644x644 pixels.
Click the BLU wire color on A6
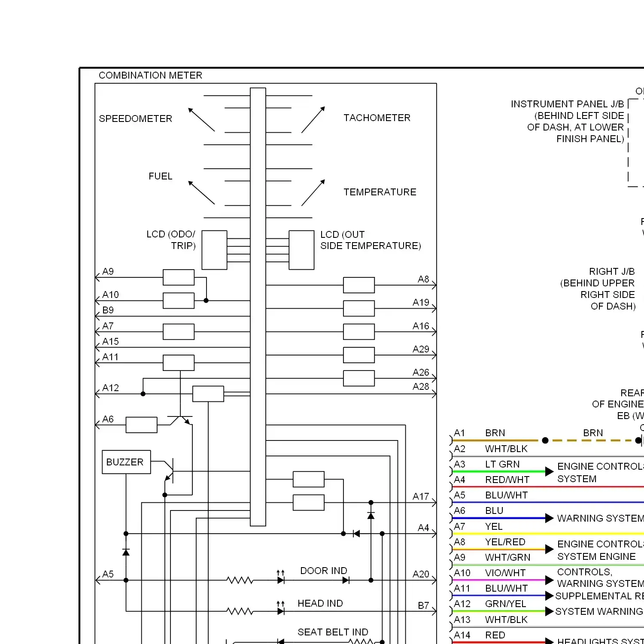point(494,511)
